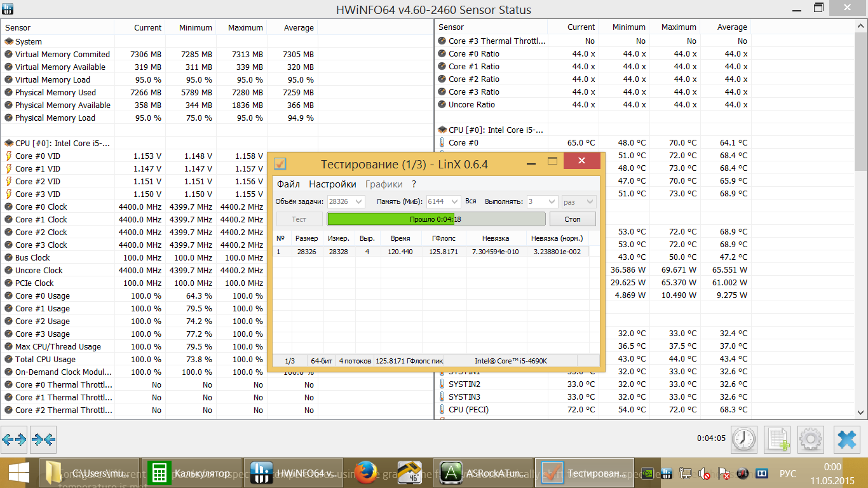Click the shrink columns arrows icon in HWiNFO

43,439
